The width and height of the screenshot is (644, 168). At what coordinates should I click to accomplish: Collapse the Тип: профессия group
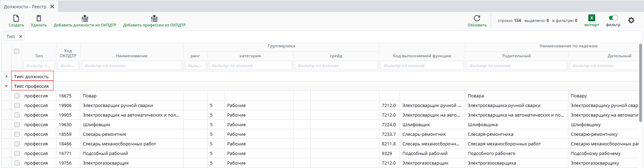(x=7, y=86)
